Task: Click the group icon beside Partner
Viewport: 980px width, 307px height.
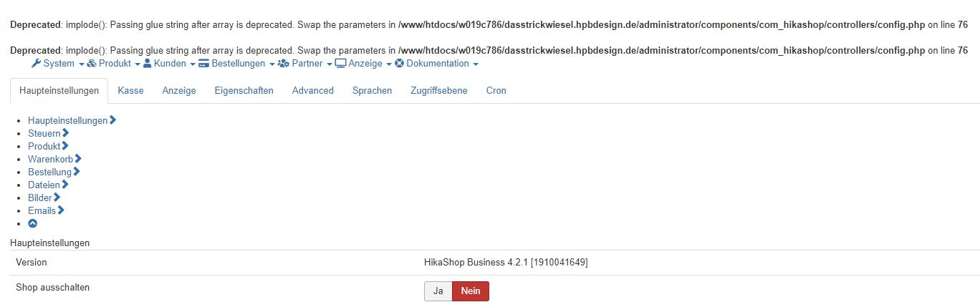Action: (x=283, y=63)
